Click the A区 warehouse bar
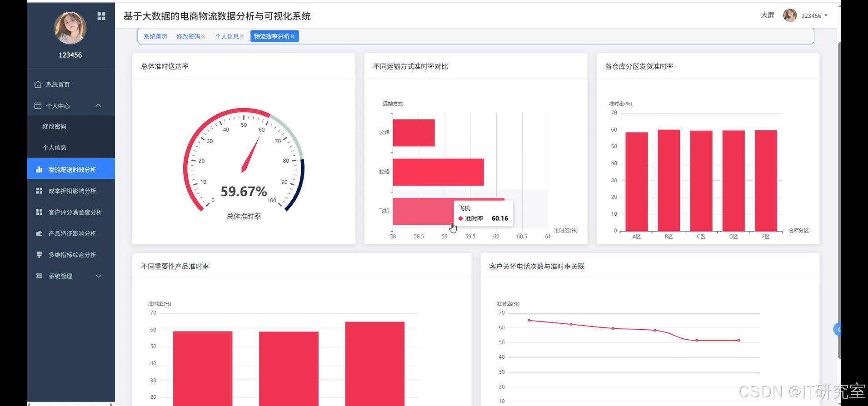868x406 pixels. (636, 182)
